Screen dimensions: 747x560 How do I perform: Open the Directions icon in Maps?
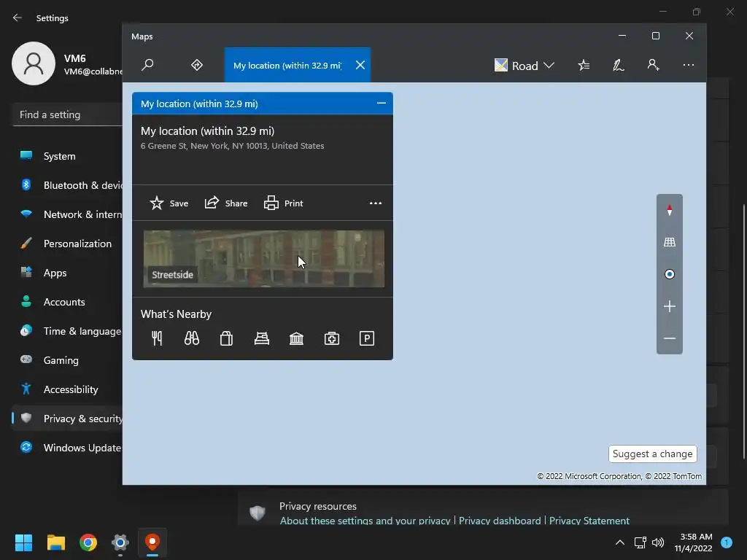point(197,65)
